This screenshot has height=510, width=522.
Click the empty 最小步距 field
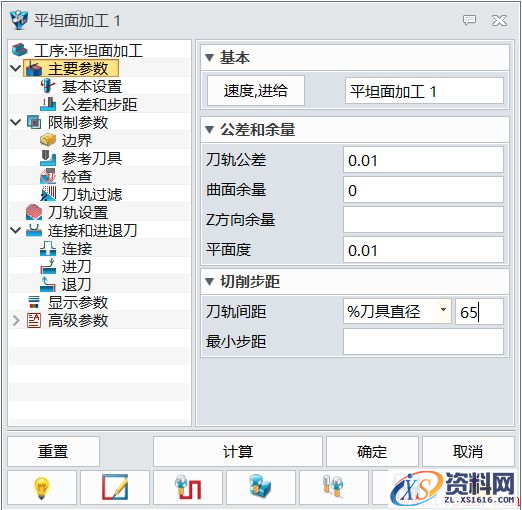coord(423,342)
